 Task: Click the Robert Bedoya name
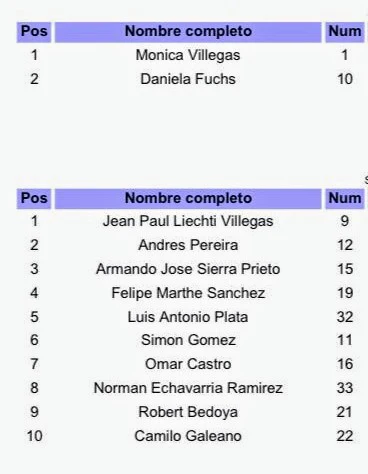click(188, 412)
